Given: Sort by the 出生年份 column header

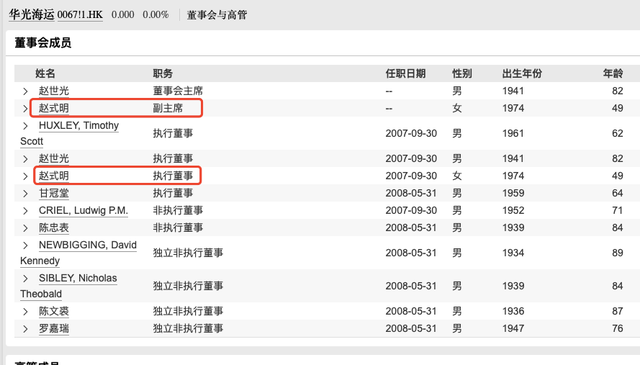Looking at the screenshot, I should click(522, 73).
